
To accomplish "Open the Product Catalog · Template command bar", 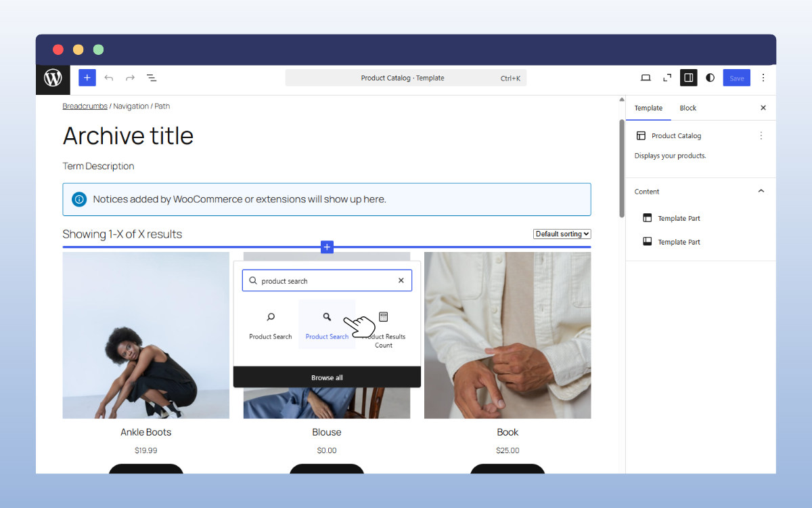I will pos(406,78).
